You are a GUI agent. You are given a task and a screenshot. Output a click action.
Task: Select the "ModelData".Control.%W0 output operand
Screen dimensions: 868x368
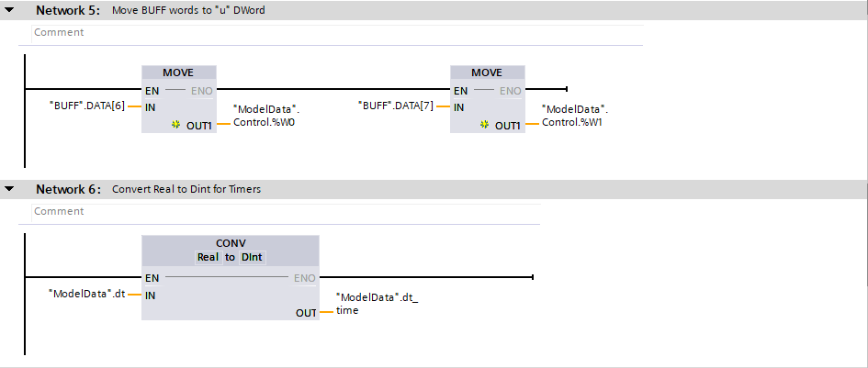pos(266,116)
